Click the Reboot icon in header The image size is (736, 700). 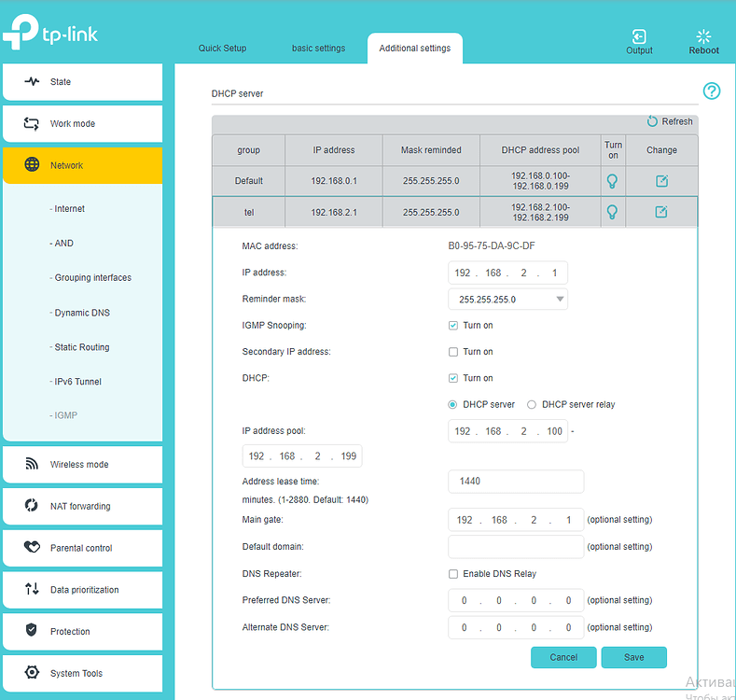click(x=703, y=36)
